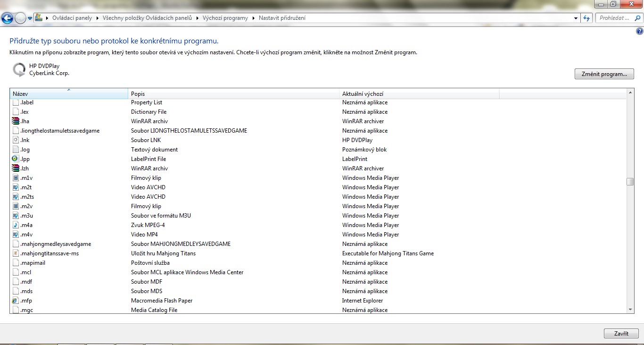Click the Mahjong Titans save icon
The image size is (644, 345).
pos(15,253)
